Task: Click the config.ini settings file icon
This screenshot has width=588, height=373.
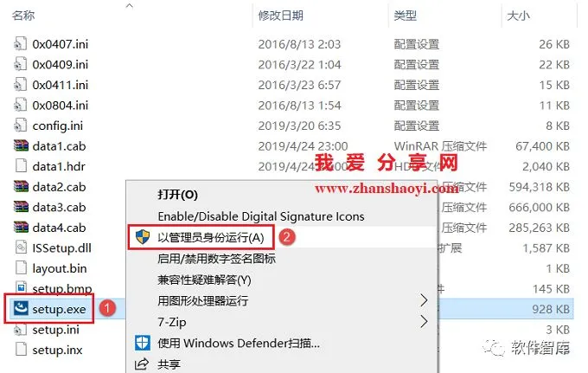Action: 21,125
